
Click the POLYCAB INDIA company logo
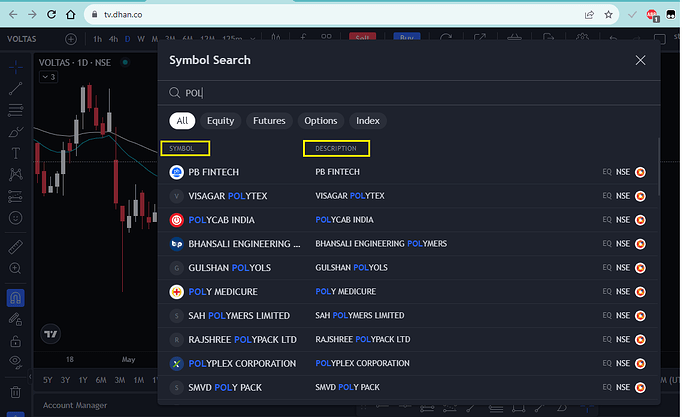(x=176, y=220)
